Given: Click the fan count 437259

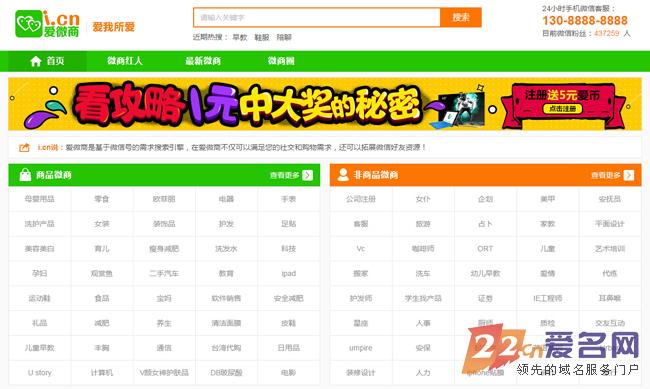Looking at the screenshot, I should coord(606,33).
